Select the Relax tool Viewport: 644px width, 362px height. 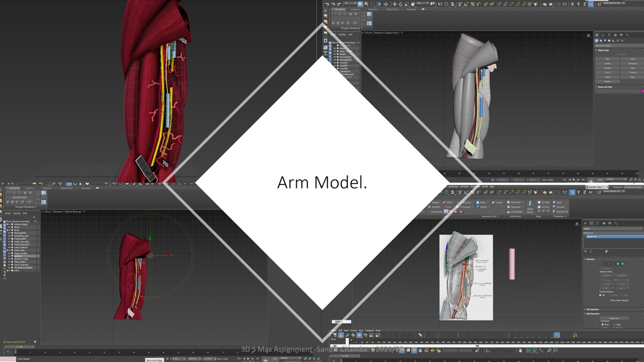483,202
